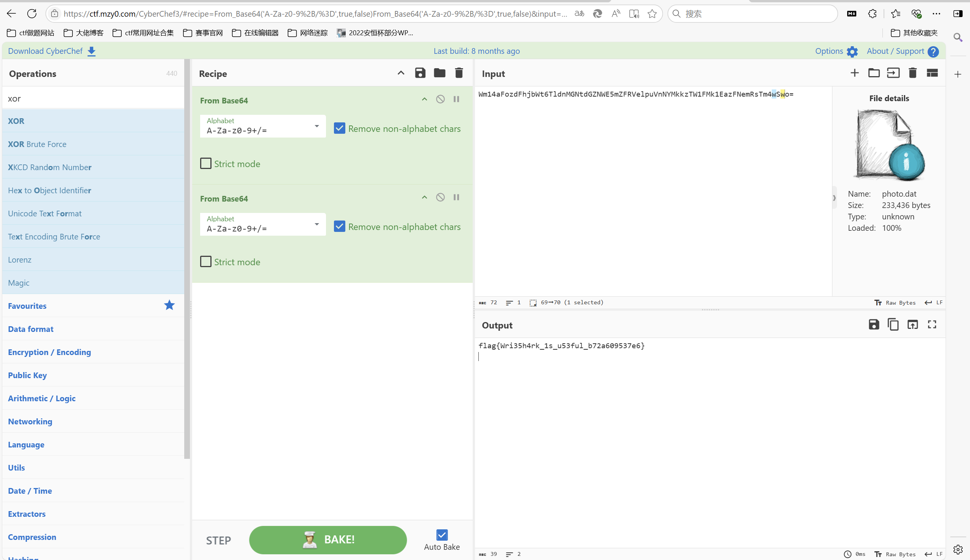Select the XOR operation
Image resolution: width=970 pixels, height=560 pixels.
click(93, 121)
